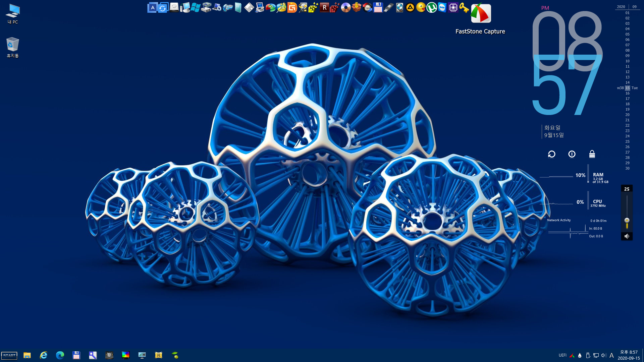The width and height of the screenshot is (644, 362).
Task: Launch FastStone Capture from the dock
Action: coord(481,13)
